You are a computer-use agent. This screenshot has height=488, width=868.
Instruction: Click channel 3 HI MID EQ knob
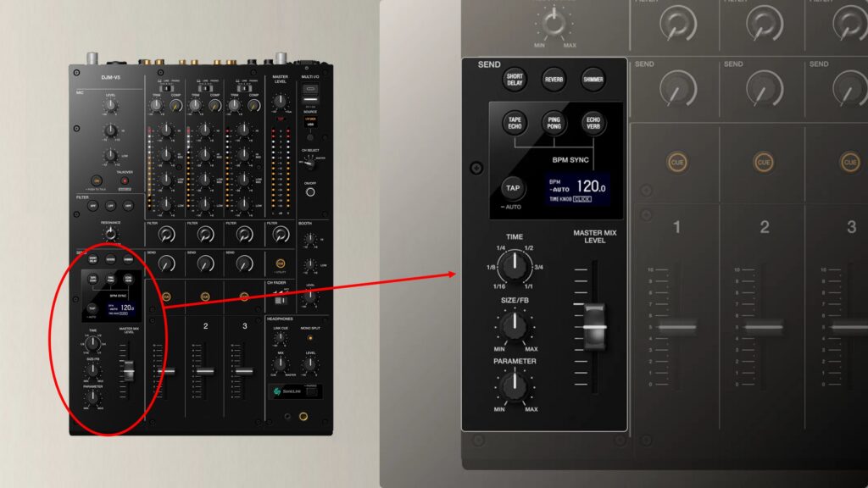(243, 155)
